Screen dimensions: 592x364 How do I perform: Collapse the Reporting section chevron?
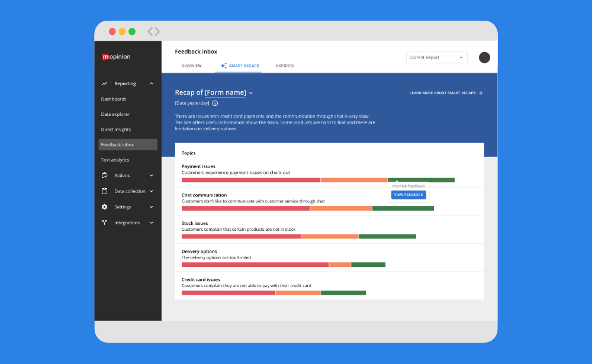(x=152, y=84)
